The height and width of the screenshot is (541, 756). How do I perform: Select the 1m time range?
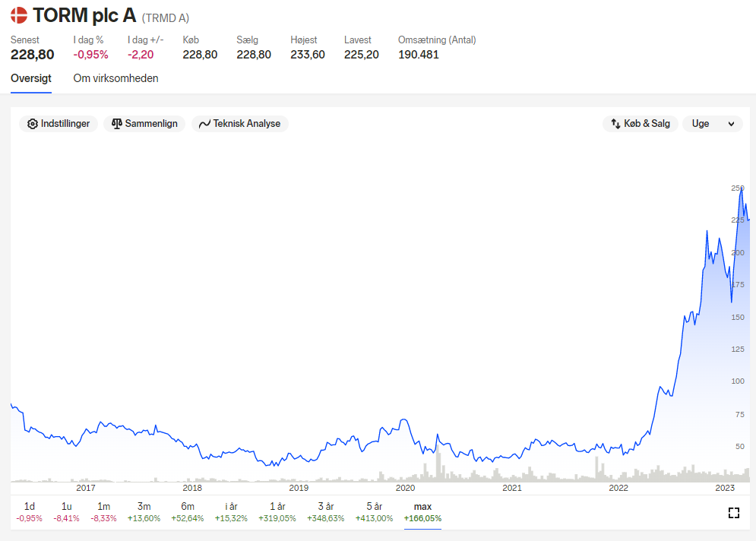pos(103,512)
